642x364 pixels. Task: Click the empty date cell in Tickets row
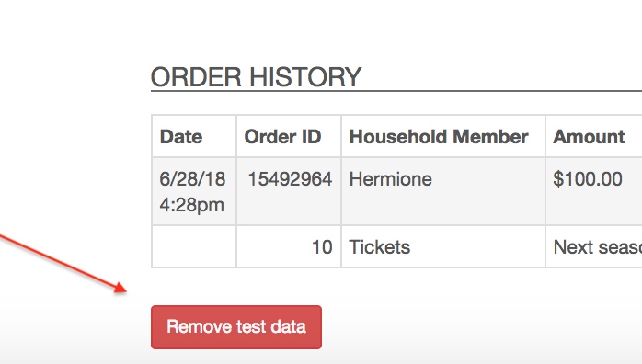pos(194,246)
